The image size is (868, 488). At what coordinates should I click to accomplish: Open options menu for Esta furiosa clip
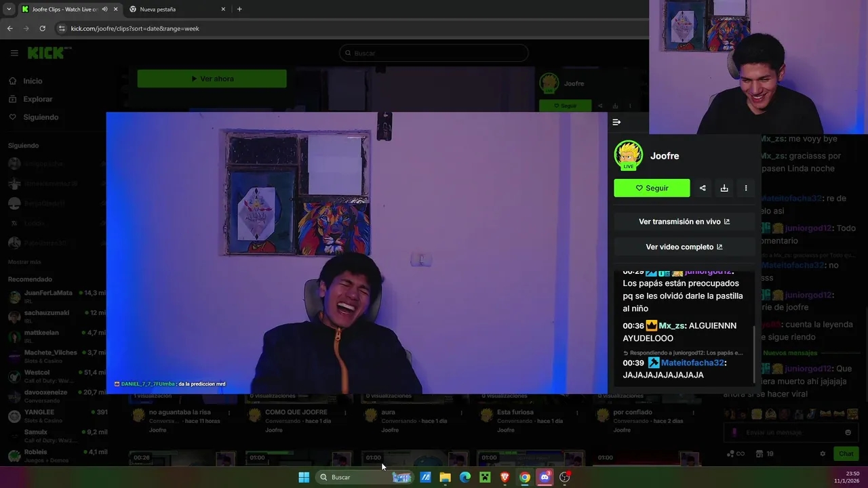coord(577,412)
